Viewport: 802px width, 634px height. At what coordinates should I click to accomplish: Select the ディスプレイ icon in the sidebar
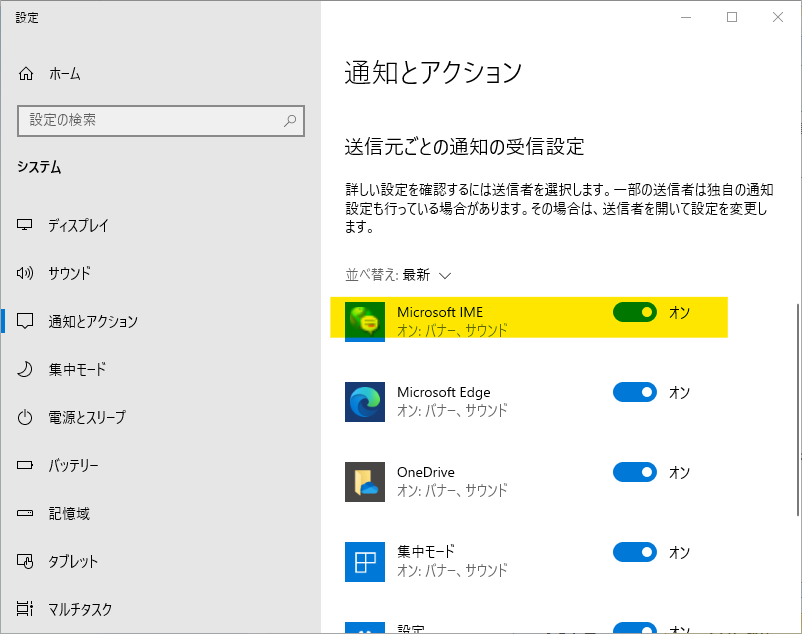coord(23,226)
